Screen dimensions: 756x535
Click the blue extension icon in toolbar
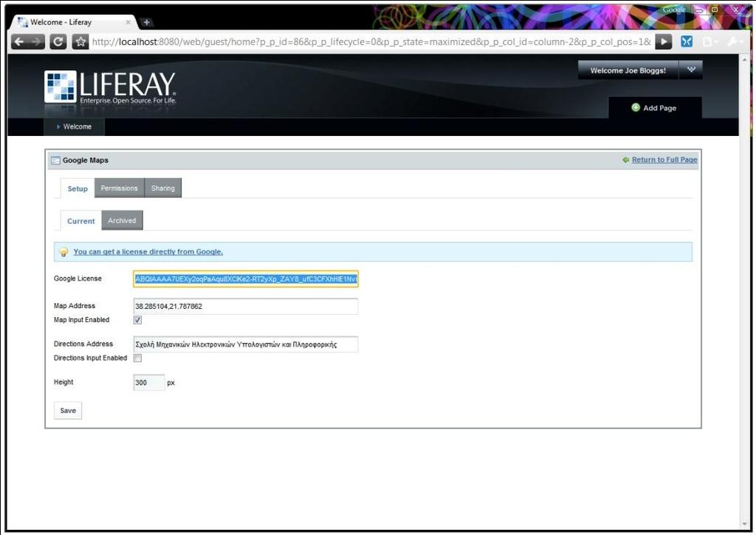[x=687, y=41]
